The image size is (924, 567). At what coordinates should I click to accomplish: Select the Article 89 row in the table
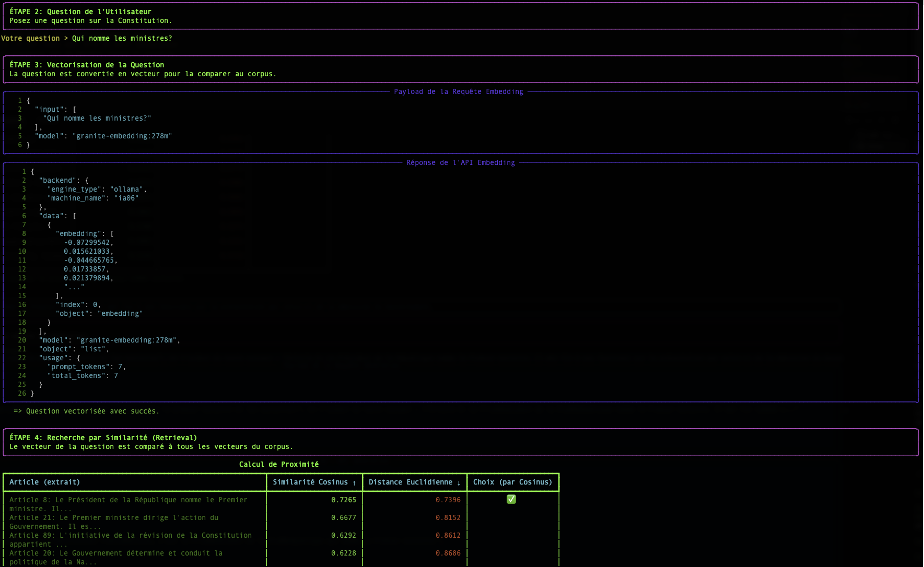pyautogui.click(x=130, y=539)
